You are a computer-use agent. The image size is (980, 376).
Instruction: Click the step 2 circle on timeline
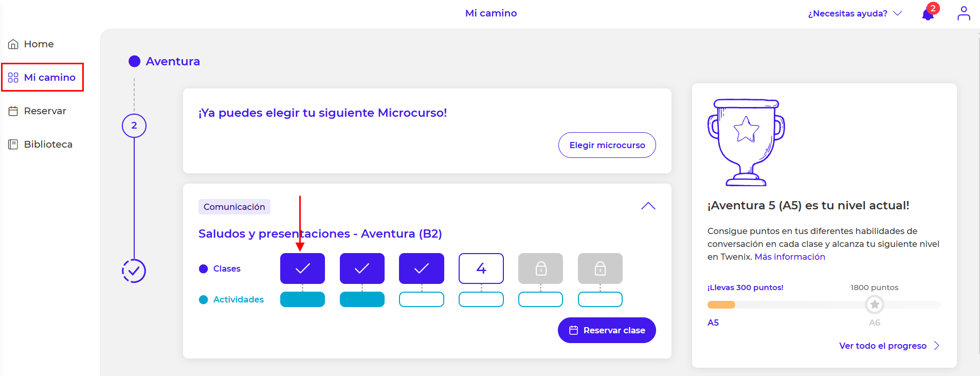point(134,126)
